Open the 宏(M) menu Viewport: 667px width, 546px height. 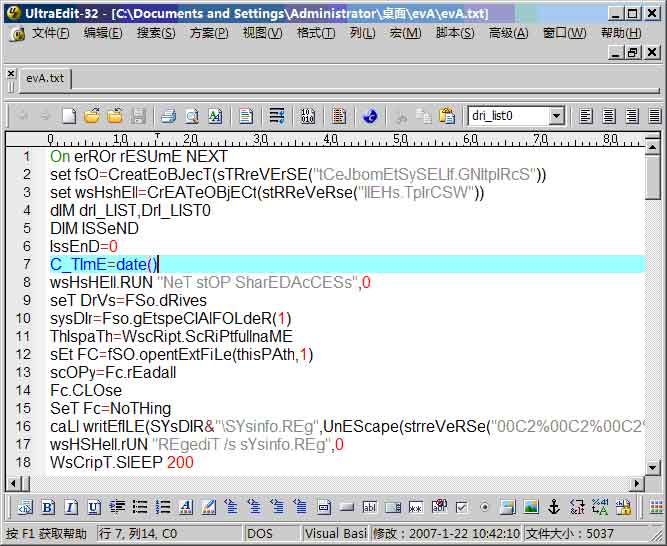click(x=405, y=33)
